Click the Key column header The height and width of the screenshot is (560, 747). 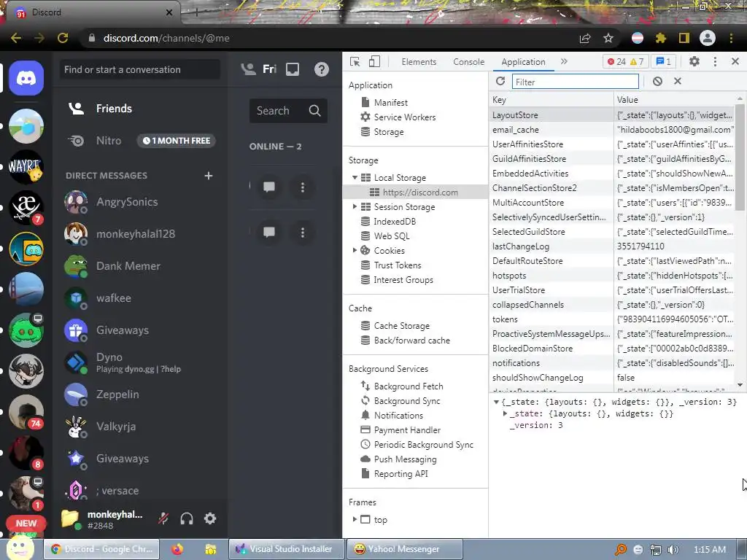(551, 99)
